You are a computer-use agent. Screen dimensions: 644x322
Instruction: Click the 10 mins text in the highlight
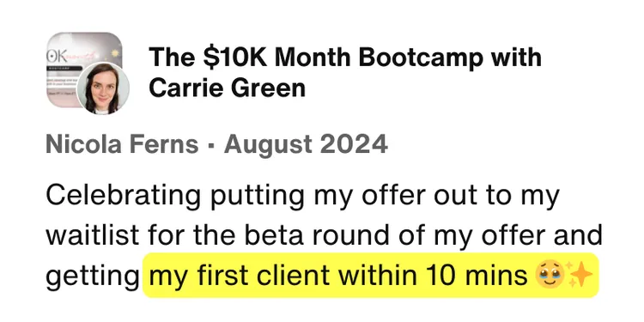(477, 276)
